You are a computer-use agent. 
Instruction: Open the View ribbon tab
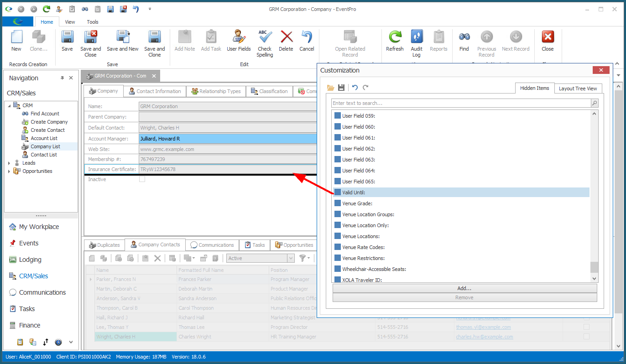point(70,21)
